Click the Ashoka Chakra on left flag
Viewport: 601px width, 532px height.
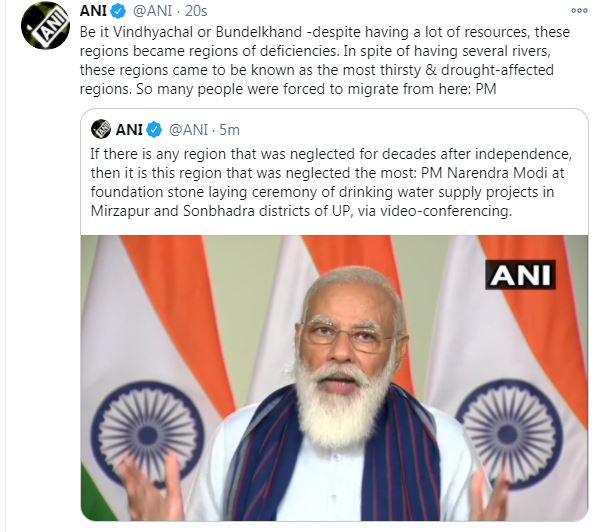coord(148,433)
